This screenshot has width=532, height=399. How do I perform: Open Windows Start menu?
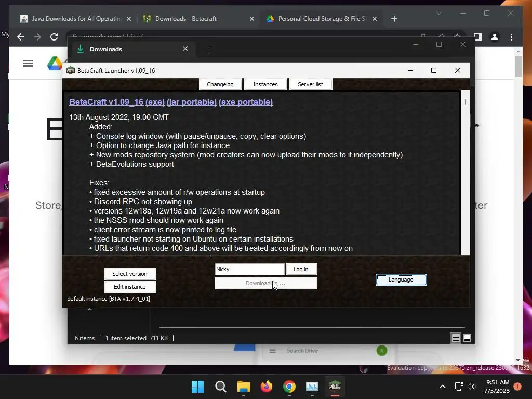point(197,387)
